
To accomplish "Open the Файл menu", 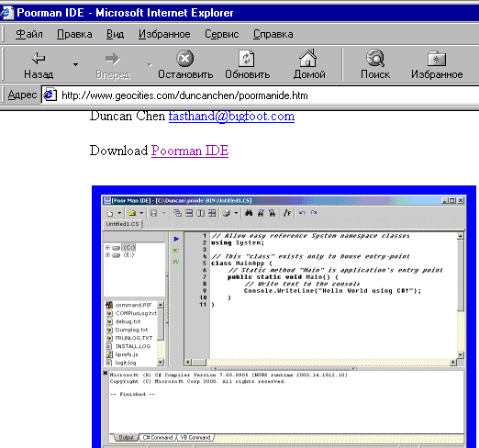I will [29, 34].
